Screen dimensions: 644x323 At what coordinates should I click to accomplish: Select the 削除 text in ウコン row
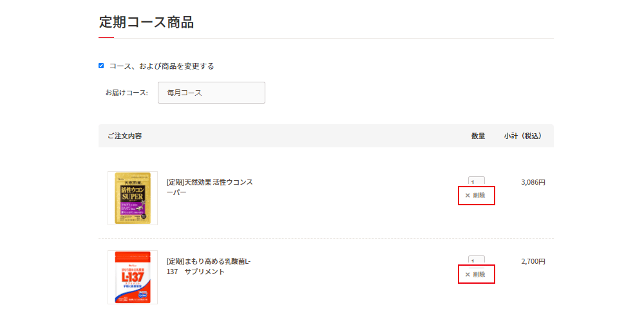479,196
